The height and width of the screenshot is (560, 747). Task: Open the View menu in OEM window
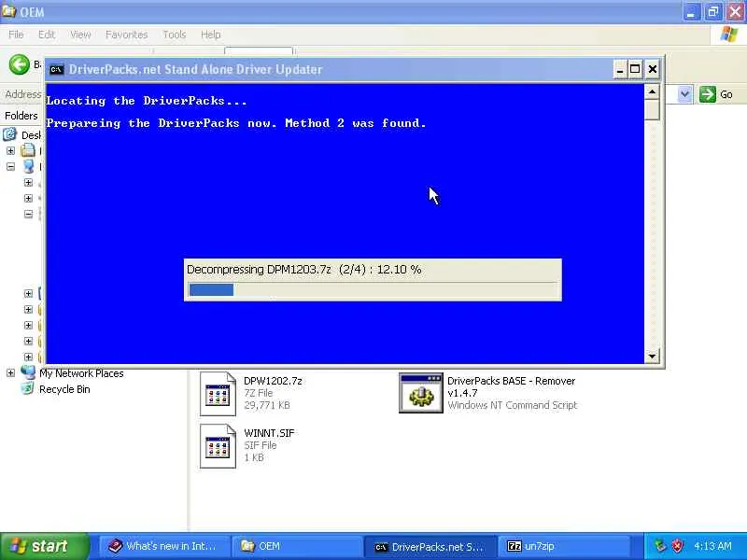80,35
